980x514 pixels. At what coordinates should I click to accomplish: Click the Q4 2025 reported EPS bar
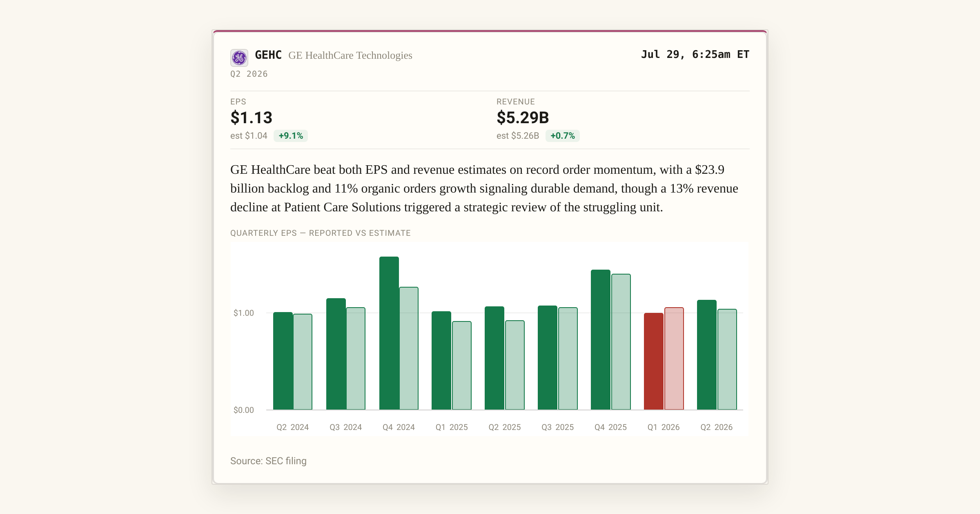(x=601, y=340)
